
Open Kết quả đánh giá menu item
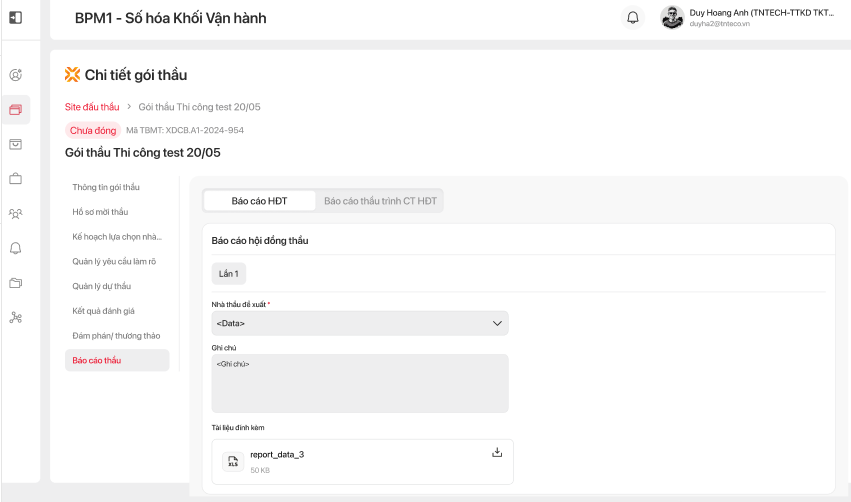pyautogui.click(x=103, y=311)
